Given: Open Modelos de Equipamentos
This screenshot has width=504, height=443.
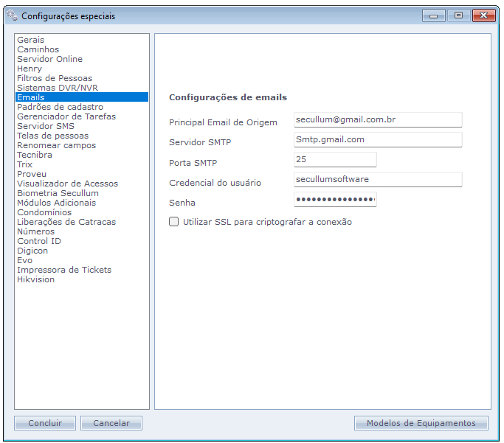Looking at the screenshot, I should point(421,423).
